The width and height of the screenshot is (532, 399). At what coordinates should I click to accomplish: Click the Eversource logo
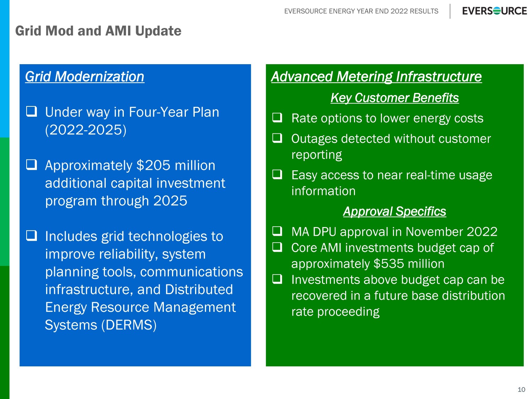[x=494, y=11]
